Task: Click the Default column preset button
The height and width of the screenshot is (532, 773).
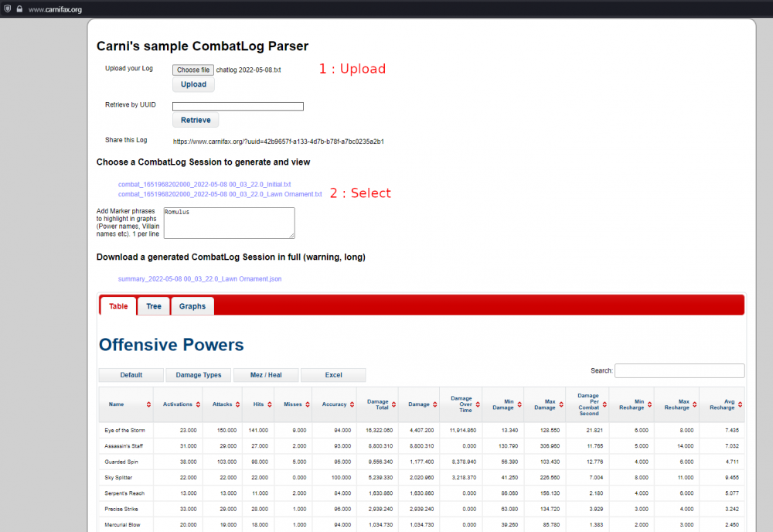Action: click(131, 375)
